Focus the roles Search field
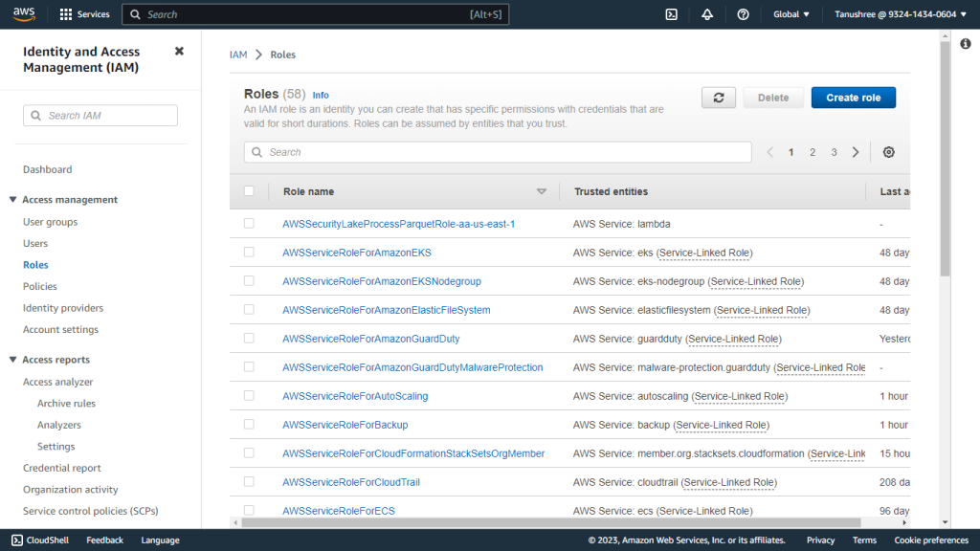The image size is (980, 551). [498, 152]
